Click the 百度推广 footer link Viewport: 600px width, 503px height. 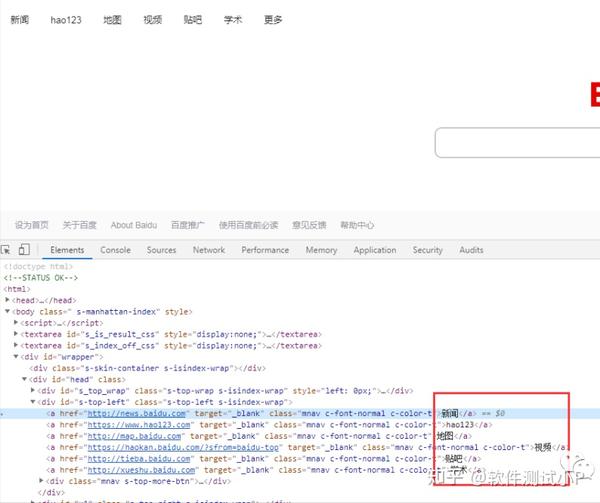coord(188,225)
